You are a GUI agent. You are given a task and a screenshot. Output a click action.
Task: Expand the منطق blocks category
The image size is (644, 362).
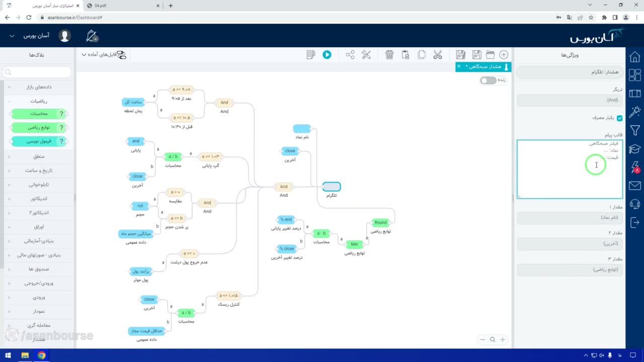pyautogui.click(x=39, y=156)
